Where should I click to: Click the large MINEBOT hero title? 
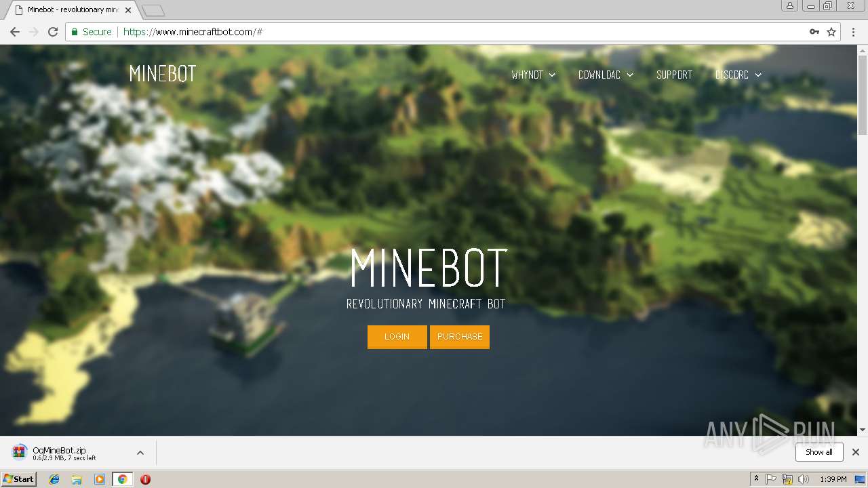429,268
